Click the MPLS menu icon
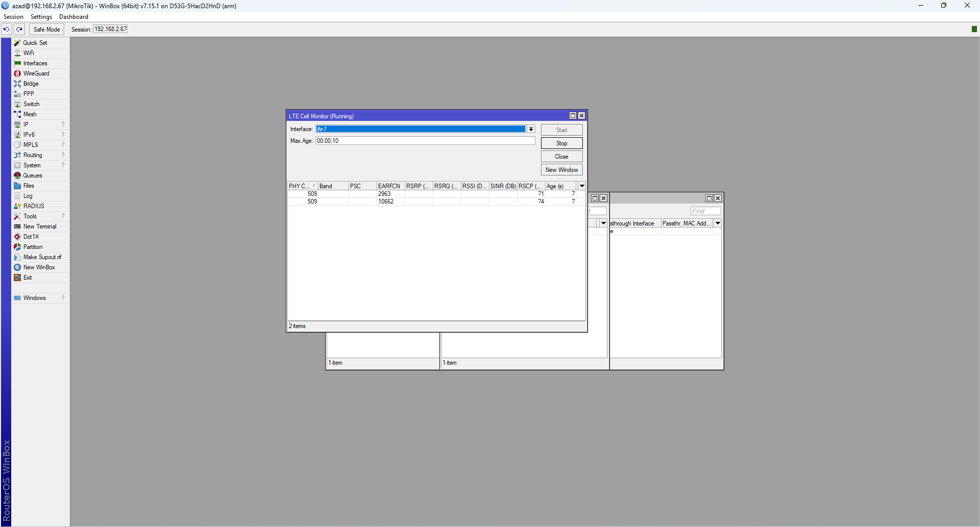 (x=17, y=145)
